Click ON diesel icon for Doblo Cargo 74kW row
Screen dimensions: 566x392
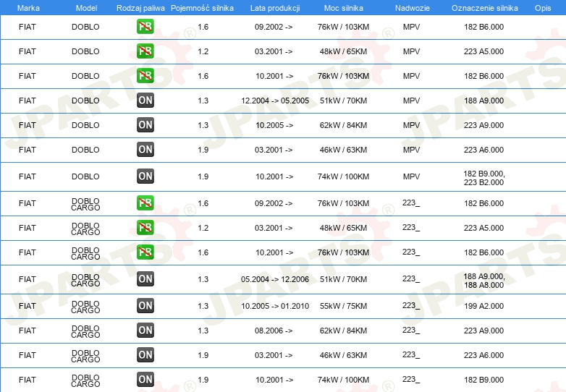click(x=145, y=380)
